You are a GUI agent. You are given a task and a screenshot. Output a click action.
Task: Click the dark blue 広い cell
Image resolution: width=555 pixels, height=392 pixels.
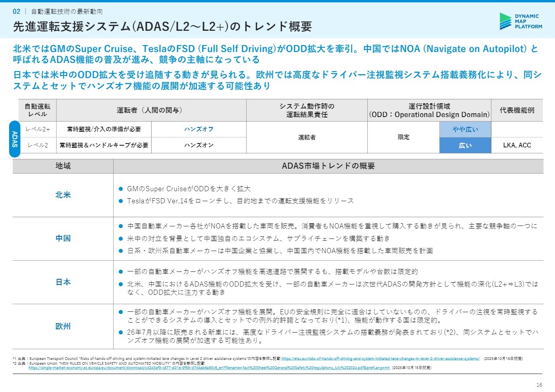465,145
